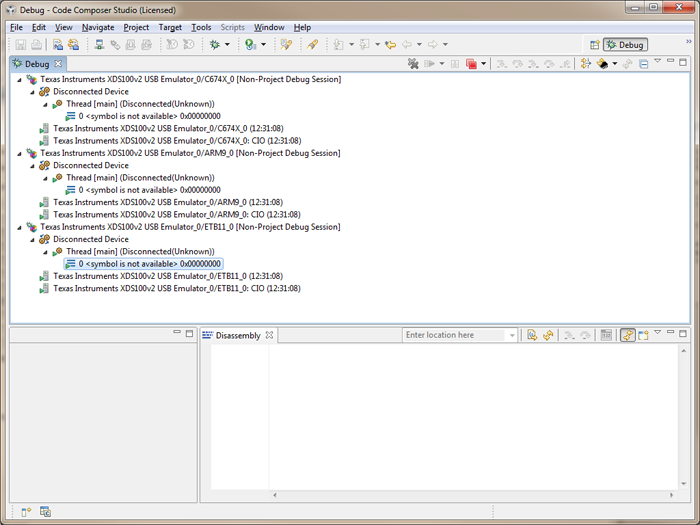Switch to the Disassembly tab
This screenshot has height=525, width=700.
coord(238,336)
